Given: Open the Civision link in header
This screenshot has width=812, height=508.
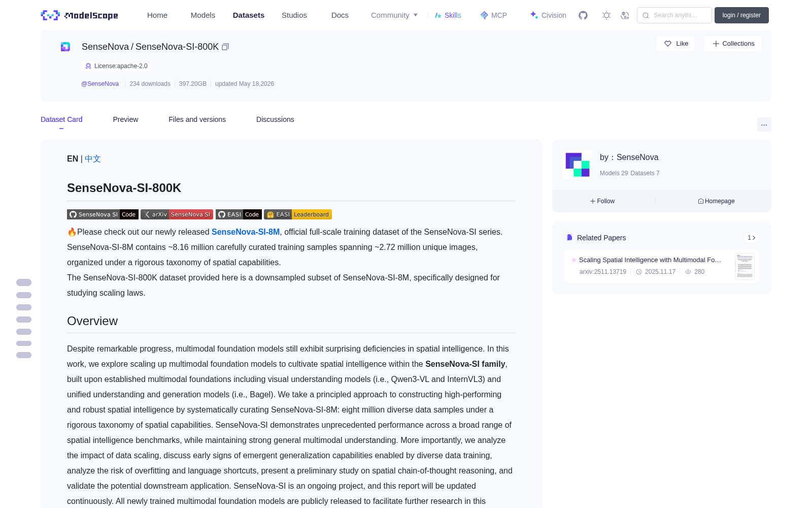Looking at the screenshot, I should click(548, 15).
